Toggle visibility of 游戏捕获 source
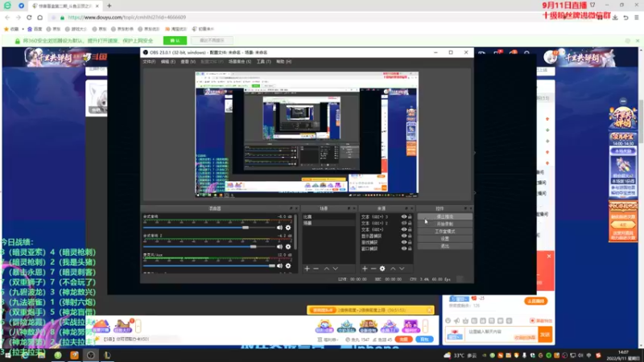 (x=404, y=242)
